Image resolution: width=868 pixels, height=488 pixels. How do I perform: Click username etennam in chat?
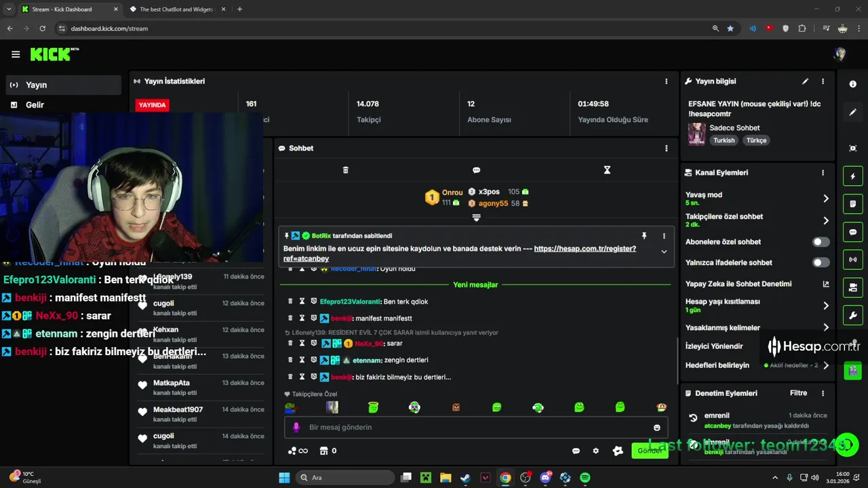366,361
